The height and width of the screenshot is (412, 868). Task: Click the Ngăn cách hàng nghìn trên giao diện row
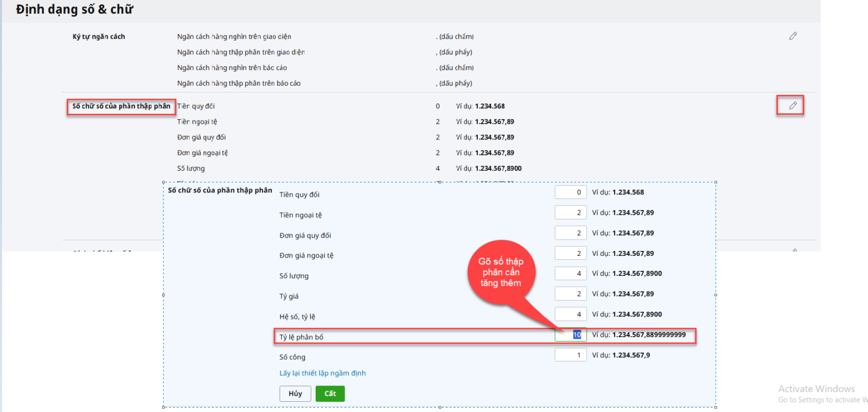click(234, 37)
